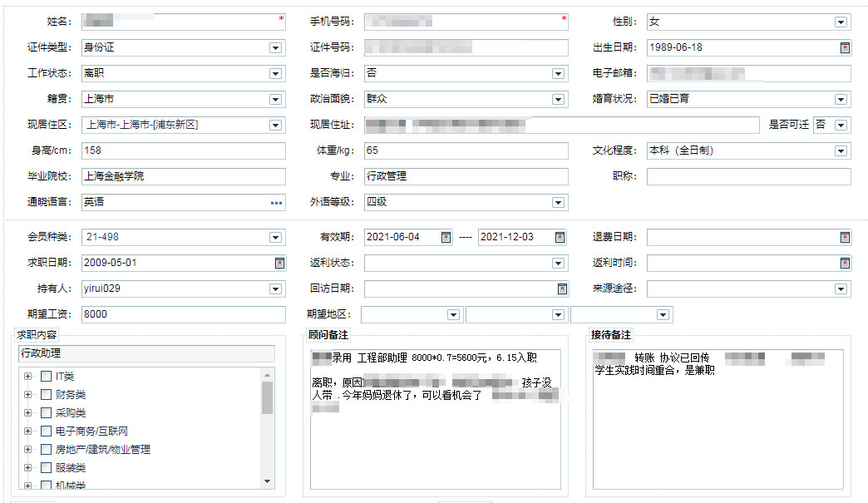Screen dimensions: 868x503
Task: Click the 姓名 input field
Action: point(183,22)
